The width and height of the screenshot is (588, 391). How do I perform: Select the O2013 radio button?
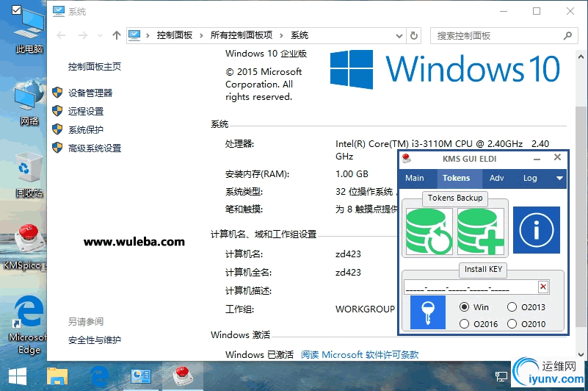[x=512, y=307]
